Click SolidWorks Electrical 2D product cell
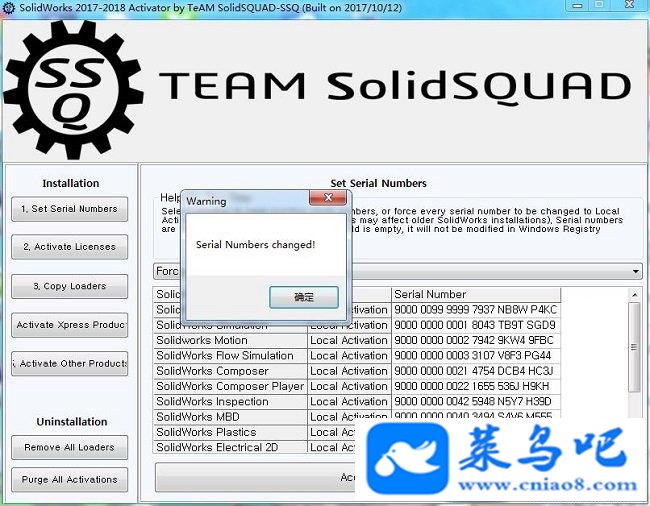Viewport: 650px width, 506px height. (x=230, y=447)
